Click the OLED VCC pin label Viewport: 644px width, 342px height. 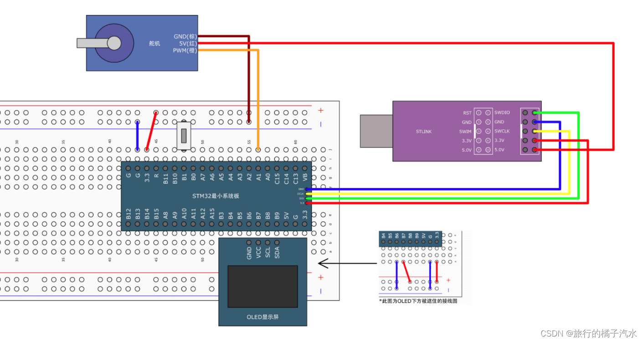pyautogui.click(x=258, y=253)
